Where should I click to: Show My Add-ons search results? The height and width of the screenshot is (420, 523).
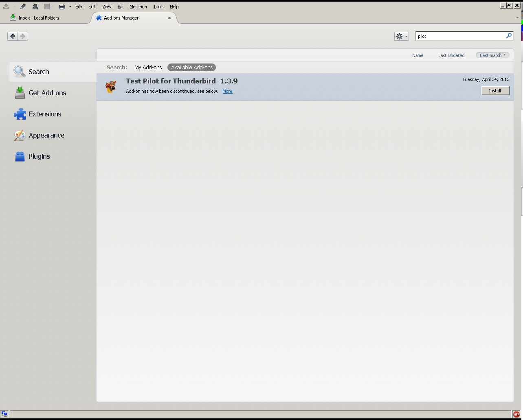coord(148,68)
